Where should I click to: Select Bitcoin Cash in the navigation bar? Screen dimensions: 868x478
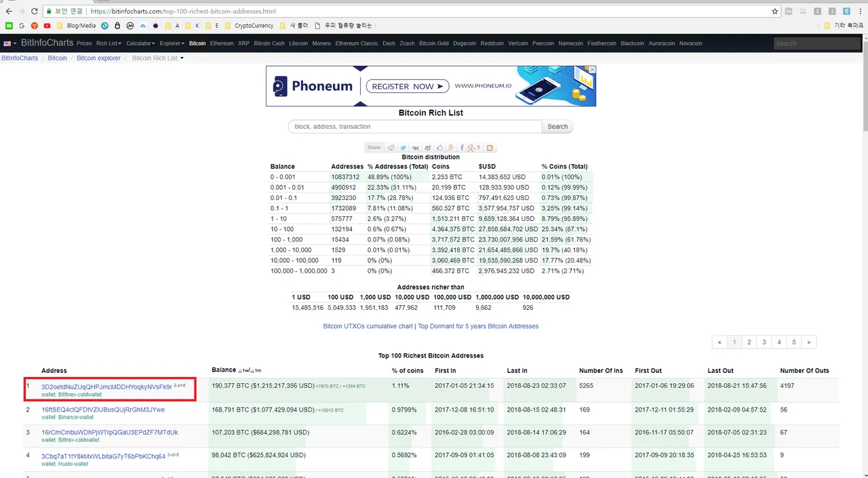[x=269, y=43]
